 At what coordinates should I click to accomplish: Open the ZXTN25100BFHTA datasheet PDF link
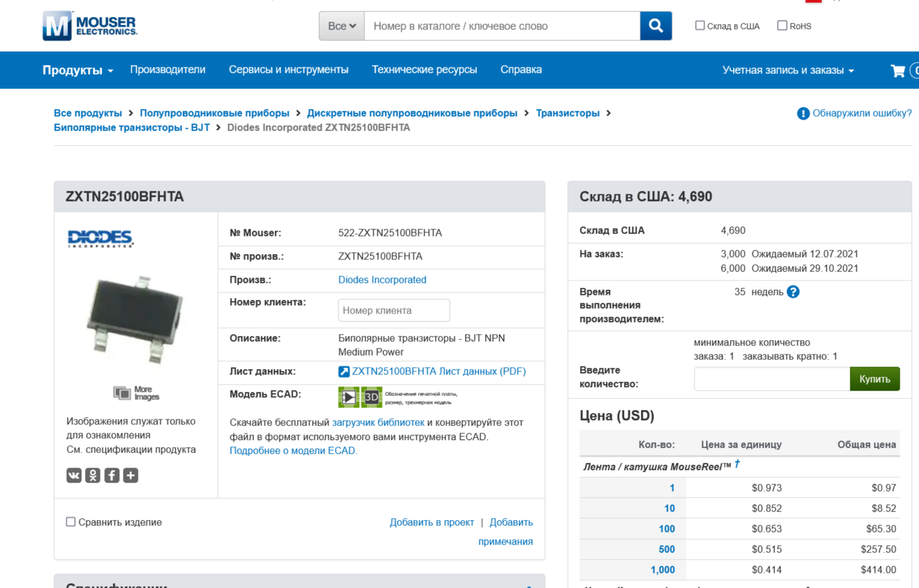(x=438, y=371)
